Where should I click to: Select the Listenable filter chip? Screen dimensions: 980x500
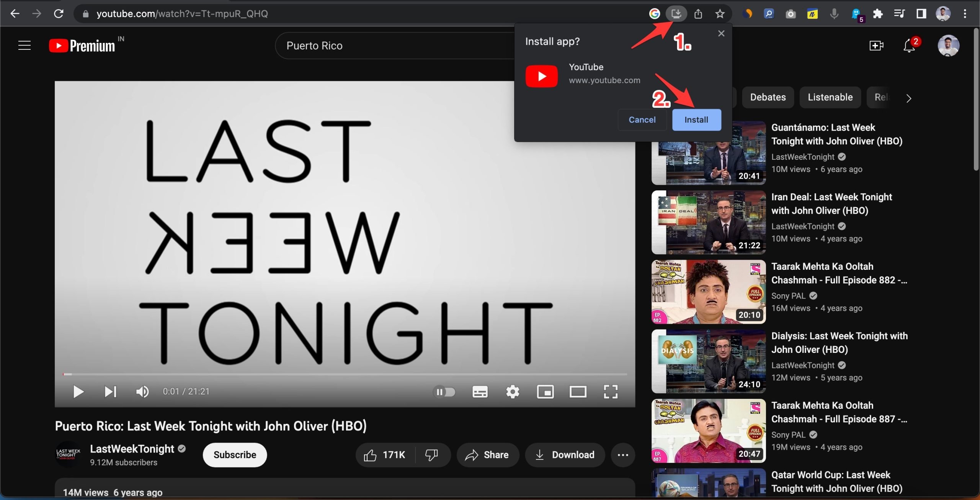[x=830, y=97]
